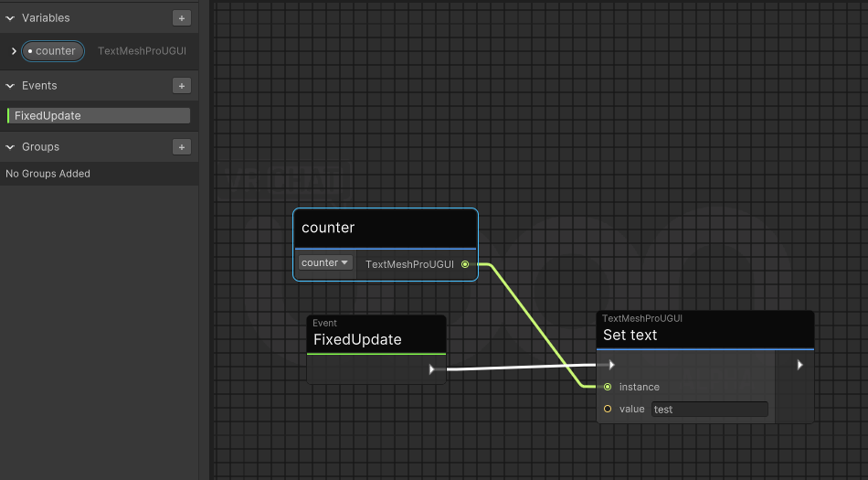Add a new event with plus button
868x480 pixels.
pyautogui.click(x=182, y=86)
